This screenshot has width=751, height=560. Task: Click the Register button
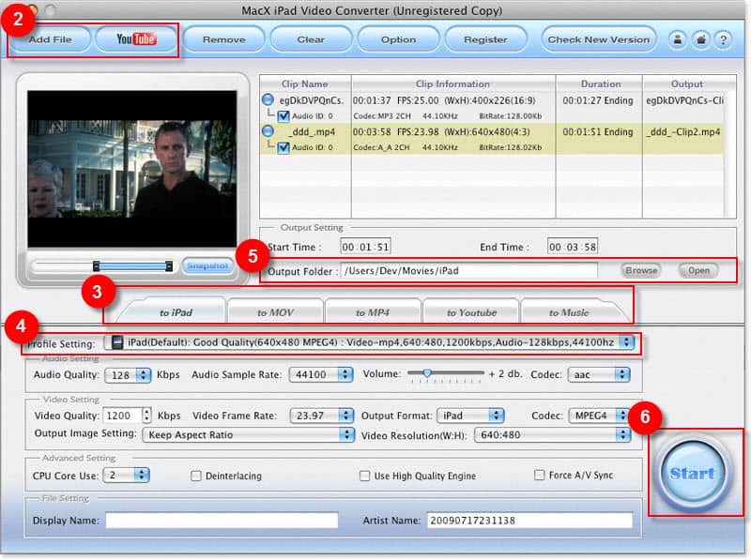point(485,39)
